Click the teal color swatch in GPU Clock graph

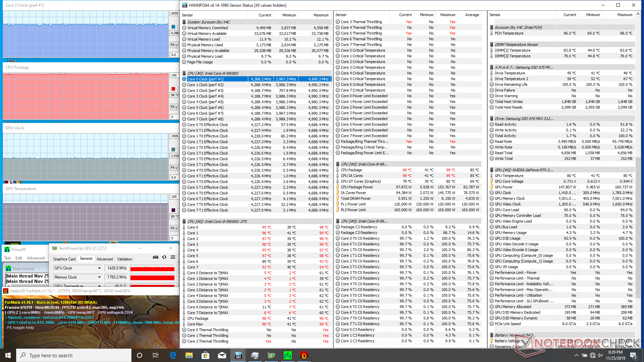[x=173, y=149]
